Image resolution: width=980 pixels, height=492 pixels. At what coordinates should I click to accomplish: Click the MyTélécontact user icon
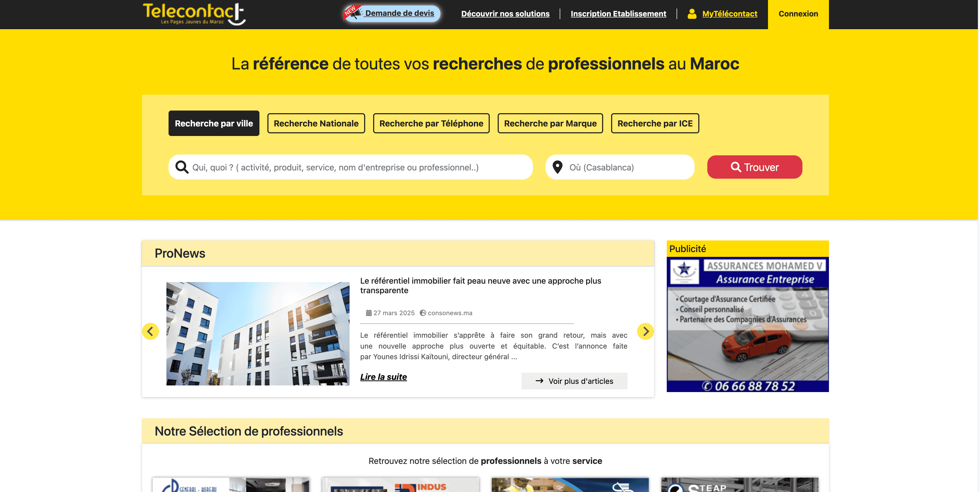692,14
